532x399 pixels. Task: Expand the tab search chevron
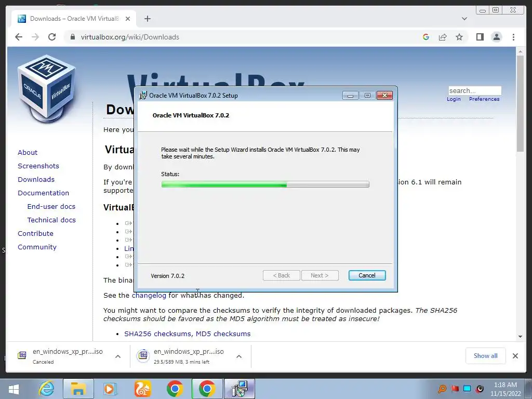pyautogui.click(x=464, y=19)
